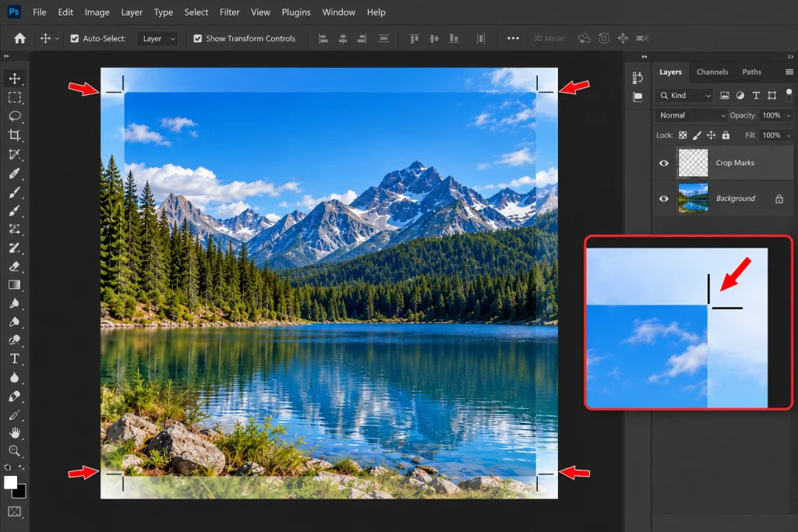Open the Window menu
The width and height of the screenshot is (798, 532).
coord(338,12)
